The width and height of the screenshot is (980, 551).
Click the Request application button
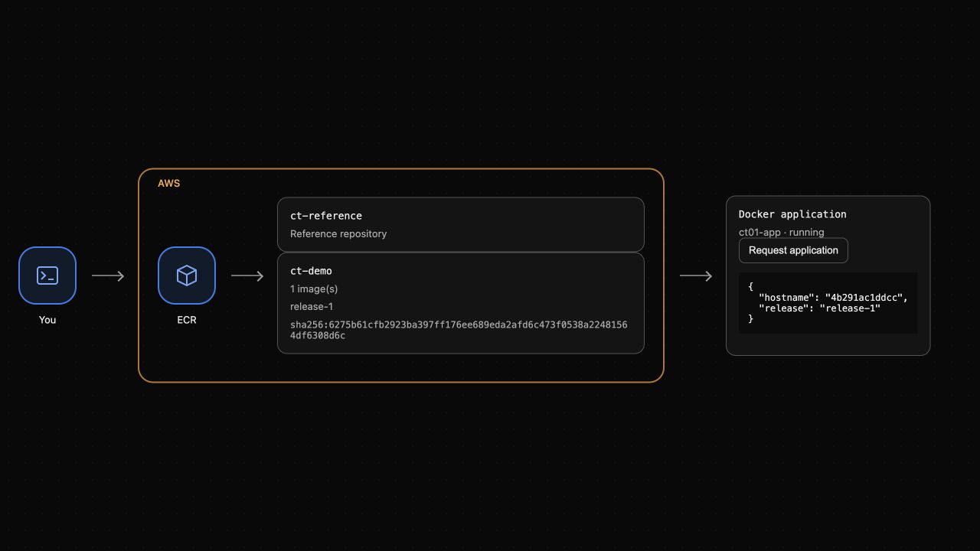pyautogui.click(x=793, y=250)
